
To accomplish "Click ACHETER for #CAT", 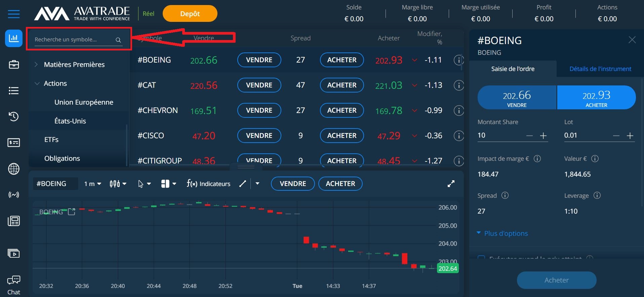I will click(342, 85).
